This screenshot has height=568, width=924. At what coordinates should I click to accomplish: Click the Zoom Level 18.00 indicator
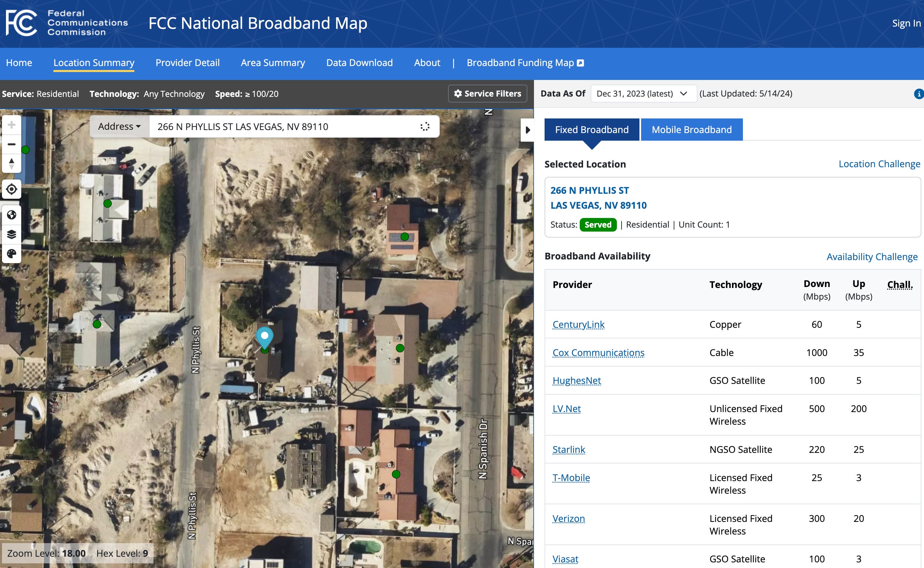46,553
